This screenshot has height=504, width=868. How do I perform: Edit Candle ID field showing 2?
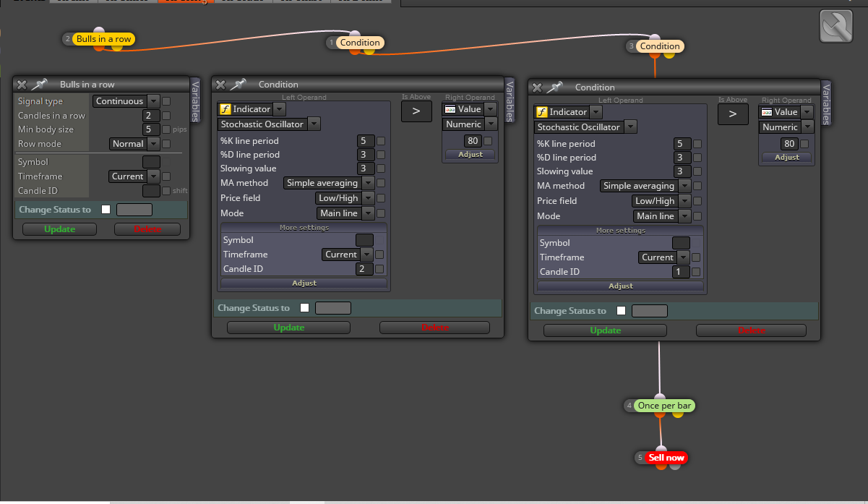point(364,269)
